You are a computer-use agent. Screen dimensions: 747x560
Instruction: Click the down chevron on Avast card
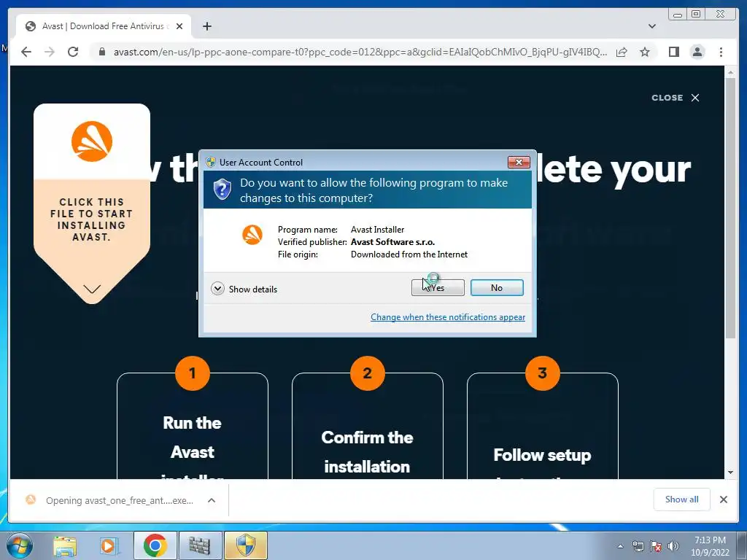92,289
